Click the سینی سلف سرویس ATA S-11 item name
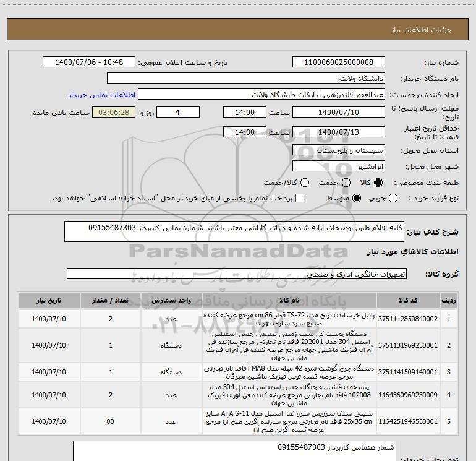The width and height of the screenshot is (476, 461). click(289, 422)
